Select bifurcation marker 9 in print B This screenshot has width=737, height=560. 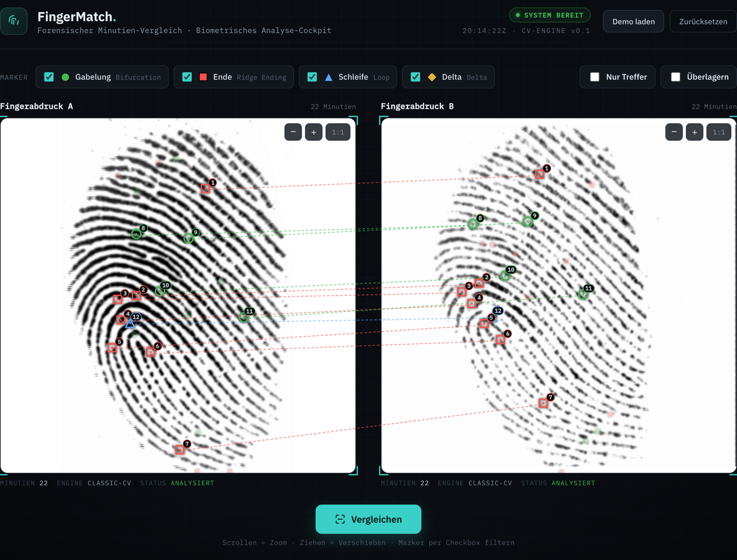coord(528,222)
